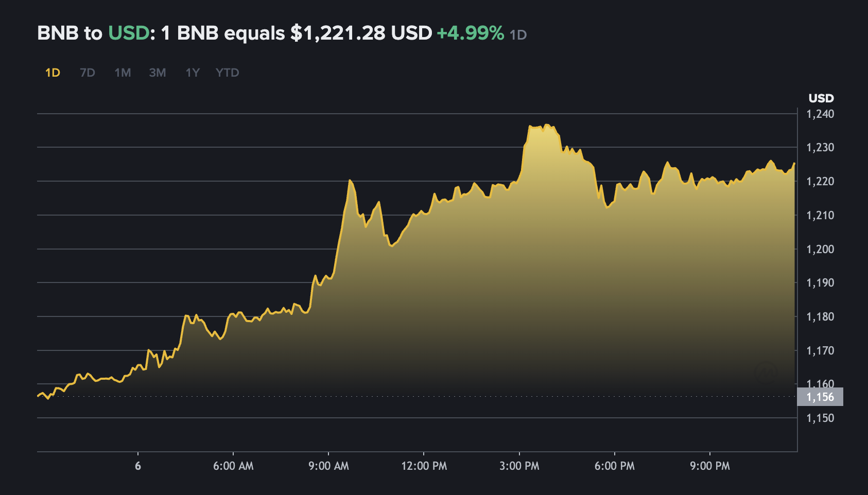Click the 1,240 price axis label
Image resolution: width=868 pixels, height=495 pixels.
[820, 114]
